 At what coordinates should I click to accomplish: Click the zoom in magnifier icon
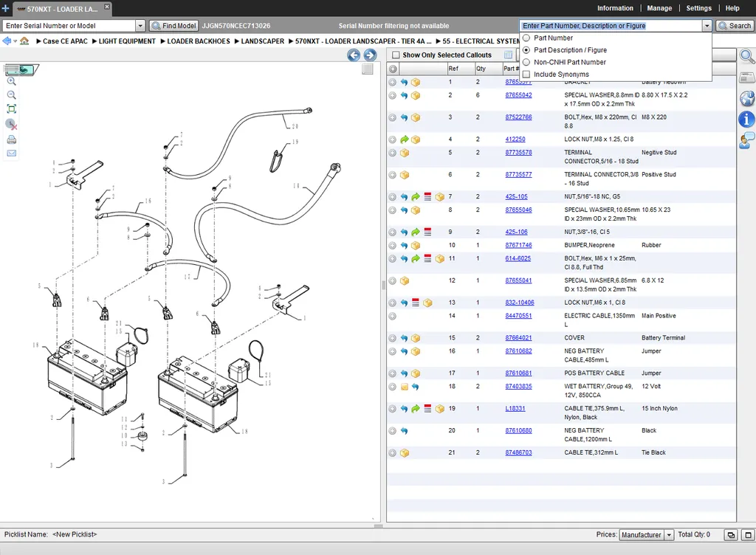pyautogui.click(x=11, y=82)
